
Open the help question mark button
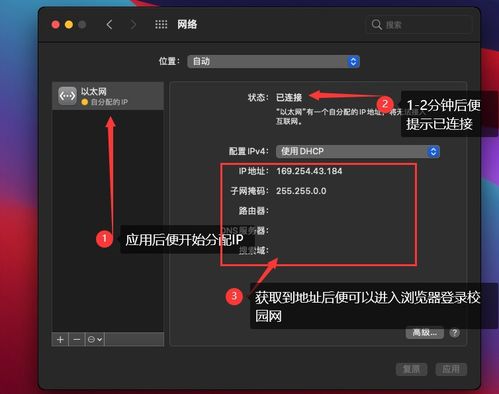(454, 333)
